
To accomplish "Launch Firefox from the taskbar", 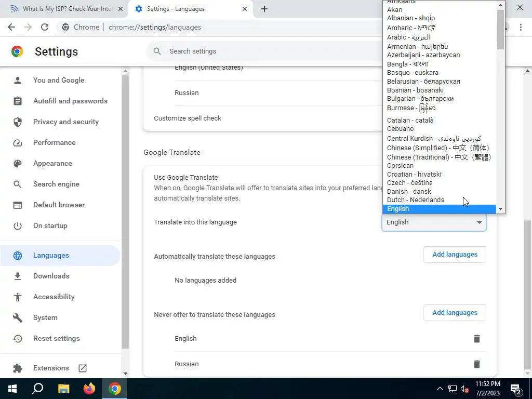I will pos(89,389).
